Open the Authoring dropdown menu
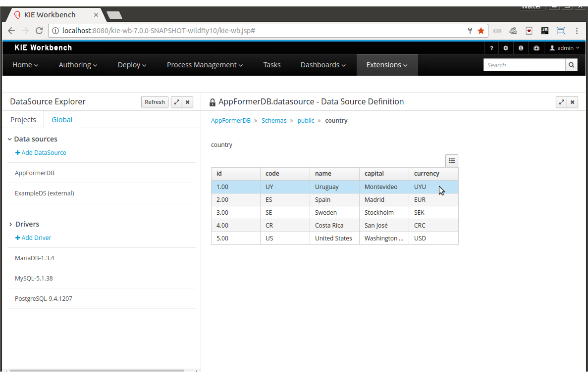The width and height of the screenshot is (588, 378). (x=78, y=65)
